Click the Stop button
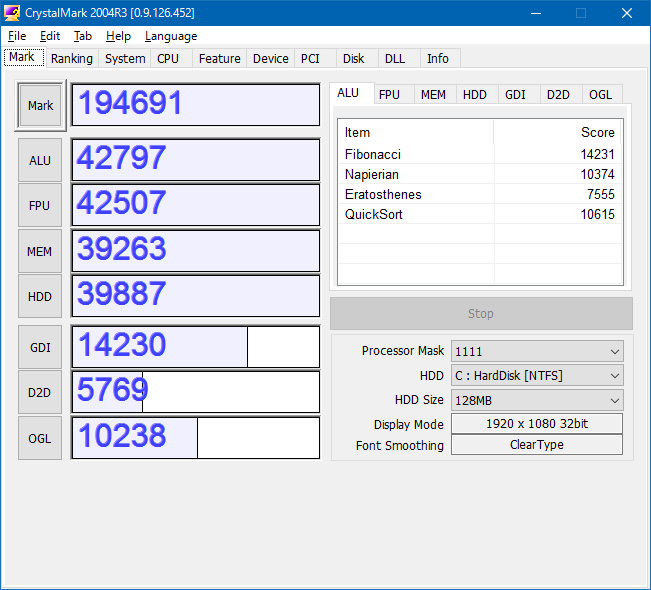The height and width of the screenshot is (590, 651). 481,313
